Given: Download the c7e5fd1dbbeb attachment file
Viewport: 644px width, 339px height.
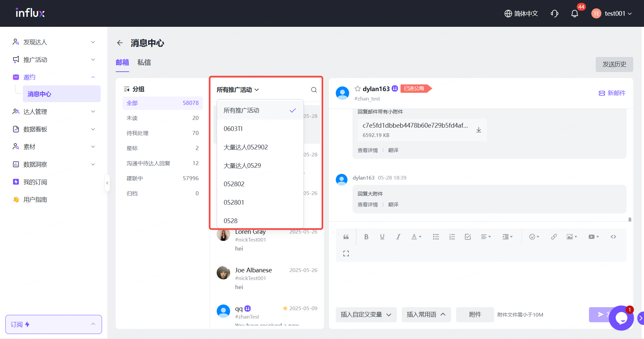Looking at the screenshot, I should [x=479, y=130].
